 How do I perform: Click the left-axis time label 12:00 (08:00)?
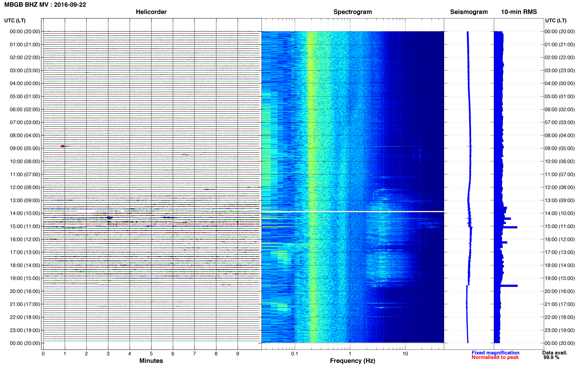(25, 187)
